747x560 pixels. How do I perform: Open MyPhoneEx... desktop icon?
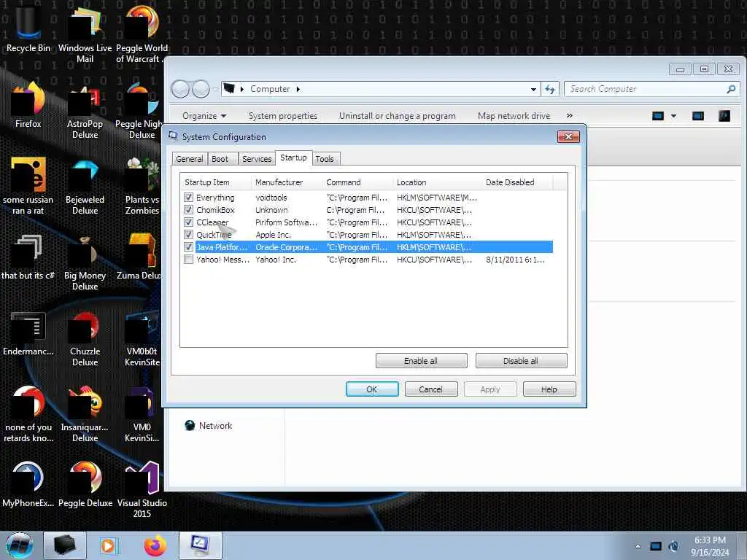28,483
